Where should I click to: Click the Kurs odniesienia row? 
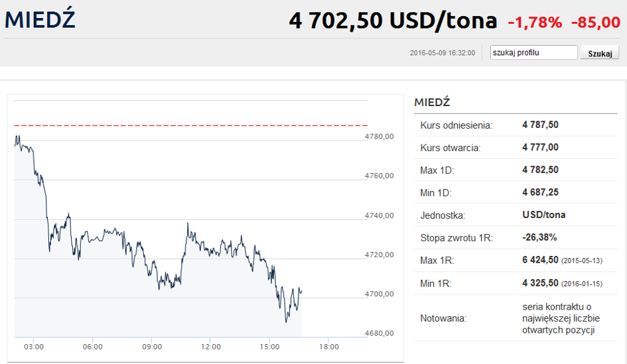coord(516,125)
